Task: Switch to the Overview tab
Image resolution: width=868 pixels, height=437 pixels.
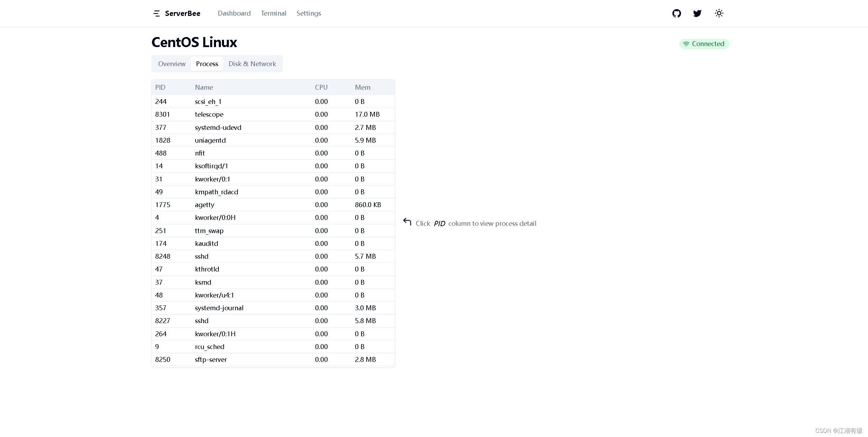Action: click(172, 64)
